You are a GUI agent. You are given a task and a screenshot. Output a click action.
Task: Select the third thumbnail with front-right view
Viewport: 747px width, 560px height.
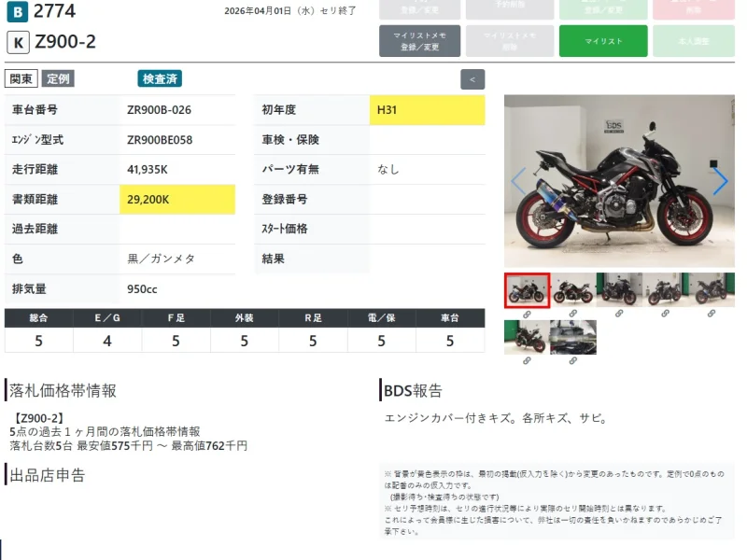click(619, 289)
